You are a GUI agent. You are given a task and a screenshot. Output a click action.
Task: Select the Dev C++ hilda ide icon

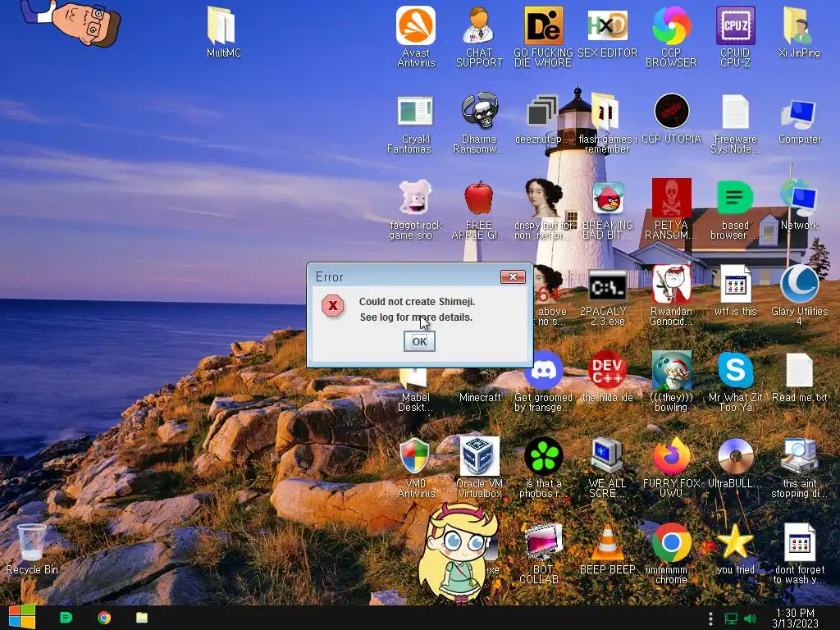[608, 371]
